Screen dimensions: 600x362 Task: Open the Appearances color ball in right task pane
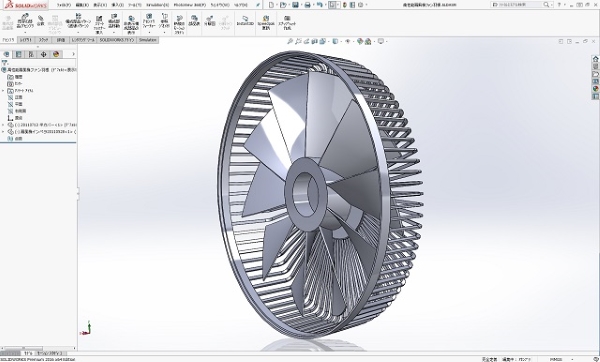[595, 88]
